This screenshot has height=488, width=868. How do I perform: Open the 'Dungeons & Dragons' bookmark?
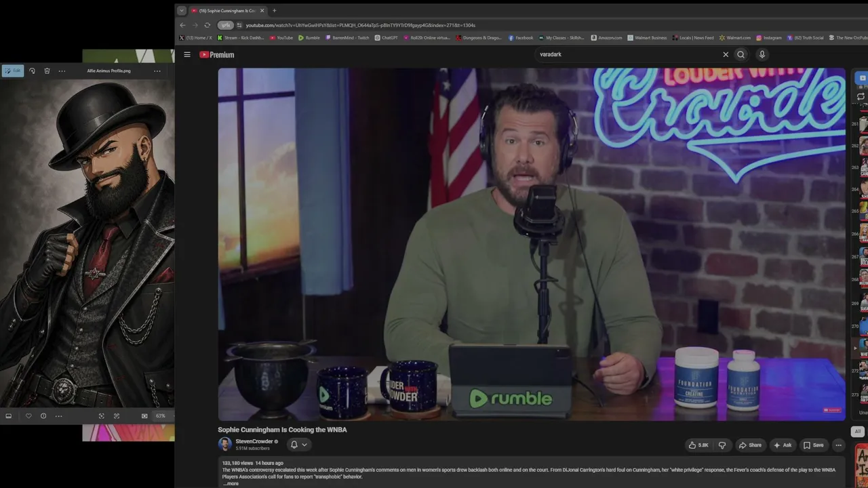click(x=479, y=38)
